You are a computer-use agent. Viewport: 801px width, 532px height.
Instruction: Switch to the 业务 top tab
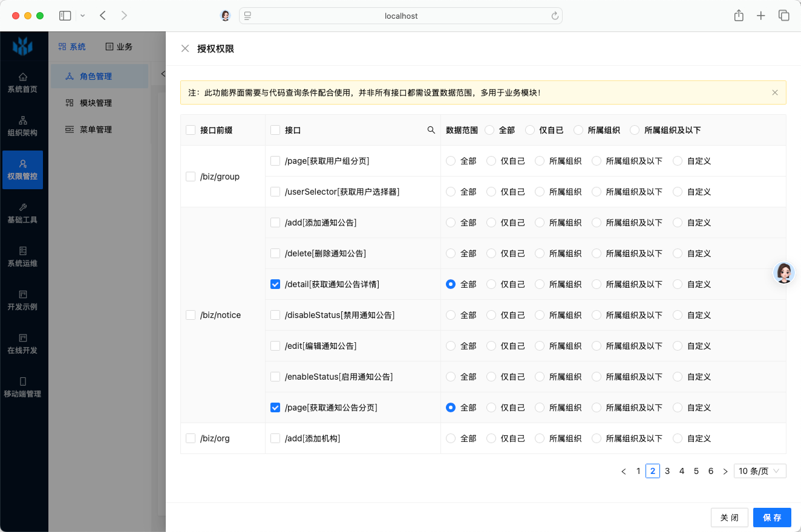point(119,47)
